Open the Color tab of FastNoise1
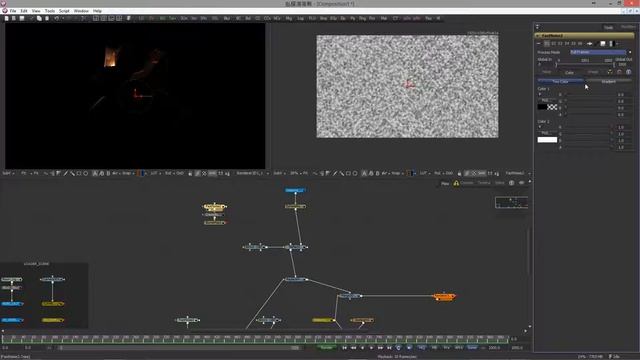640x360 pixels. pyautogui.click(x=569, y=73)
